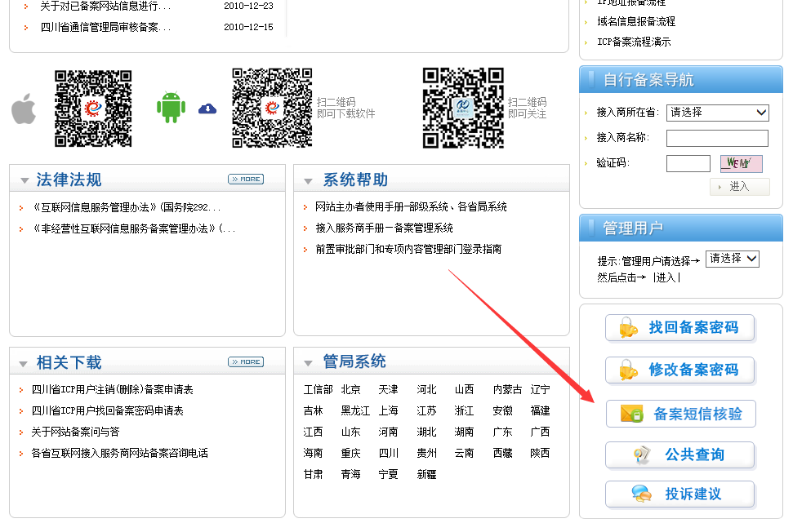Click the 修改备案密码 button

tap(680, 370)
